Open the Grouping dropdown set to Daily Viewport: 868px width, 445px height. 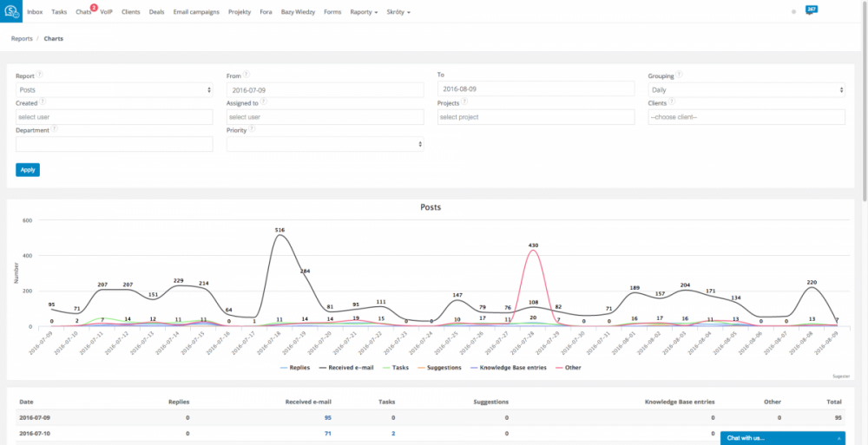click(x=746, y=89)
